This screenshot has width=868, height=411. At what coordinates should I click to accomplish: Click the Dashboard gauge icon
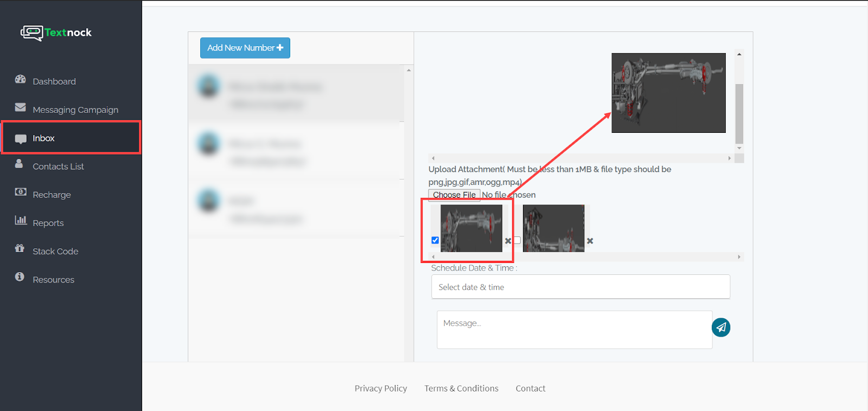coord(21,79)
